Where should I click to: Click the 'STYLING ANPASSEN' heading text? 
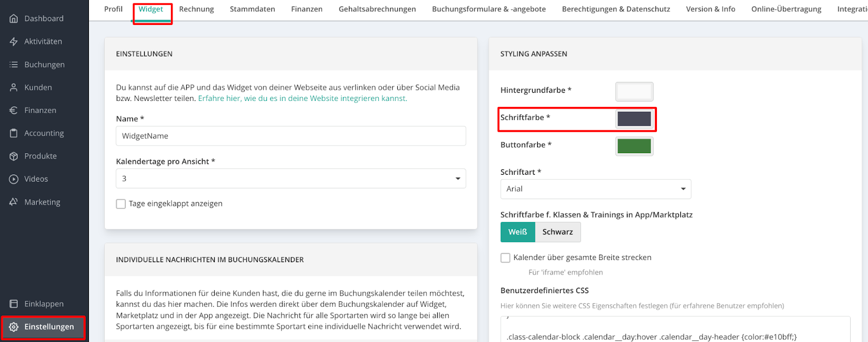534,54
